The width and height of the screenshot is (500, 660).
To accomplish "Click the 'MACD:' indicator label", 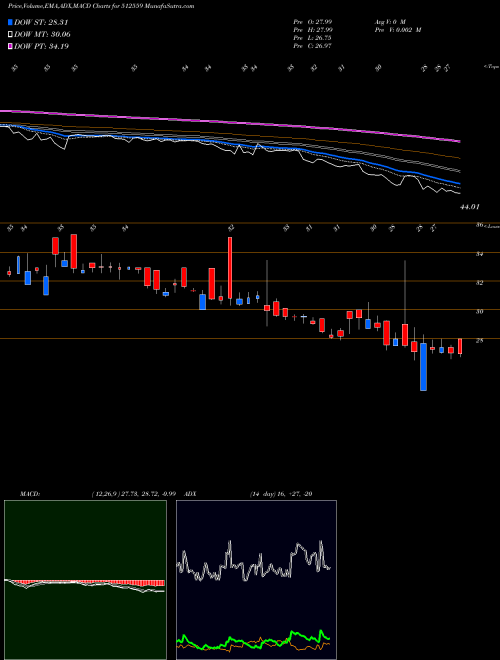I will pyautogui.click(x=30, y=493).
